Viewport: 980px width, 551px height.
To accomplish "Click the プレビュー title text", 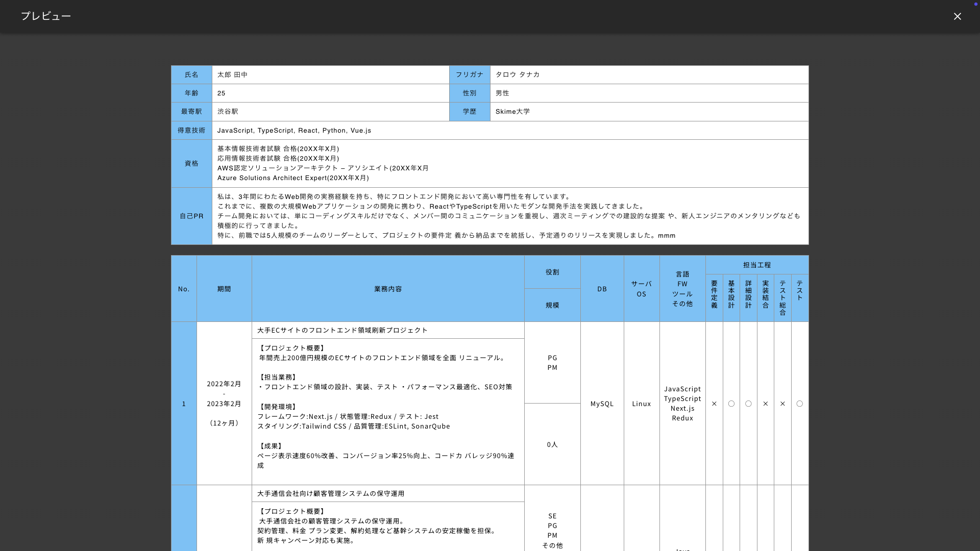I will coord(46,16).
